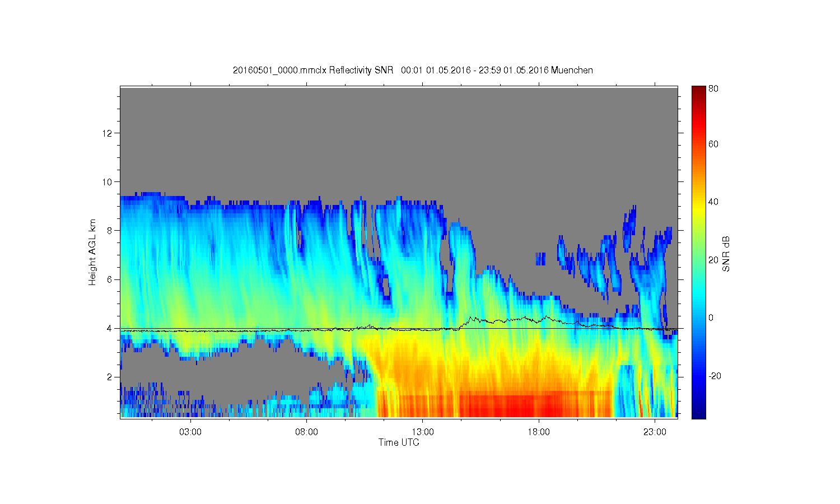Viewport: 840px width, 504px height.
Task: Click the height axis tick label 4
Action: coord(110,328)
